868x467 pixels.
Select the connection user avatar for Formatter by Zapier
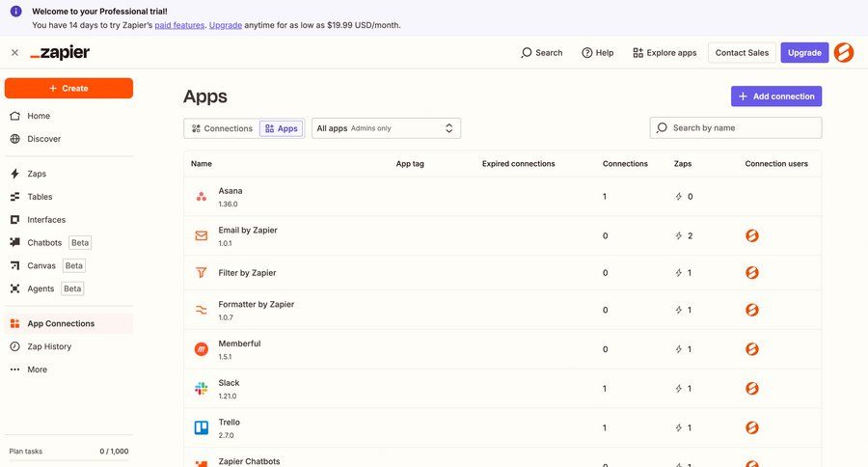[x=751, y=310]
